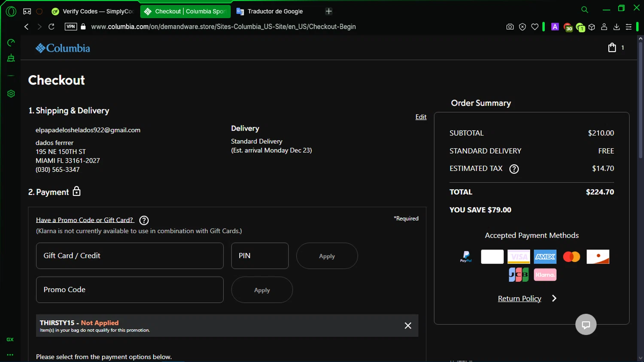Click the PayPal payment logo
The height and width of the screenshot is (362, 644).
[466, 257]
